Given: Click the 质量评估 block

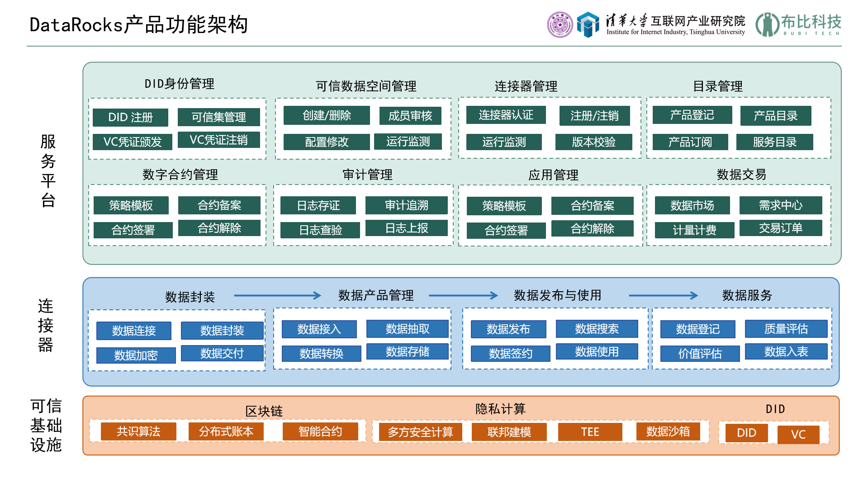Looking at the screenshot, I should click(786, 329).
